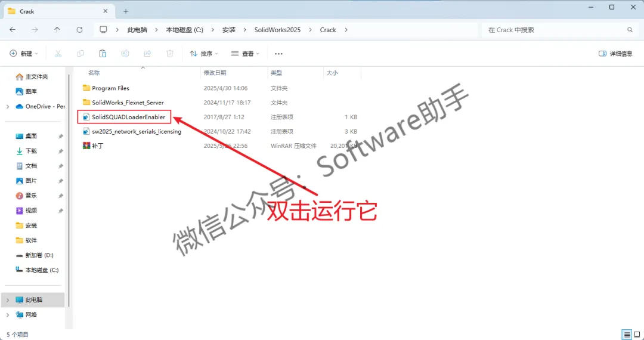Open the 查看 view dropdown
Image resolution: width=644 pixels, height=340 pixels.
[x=245, y=53]
